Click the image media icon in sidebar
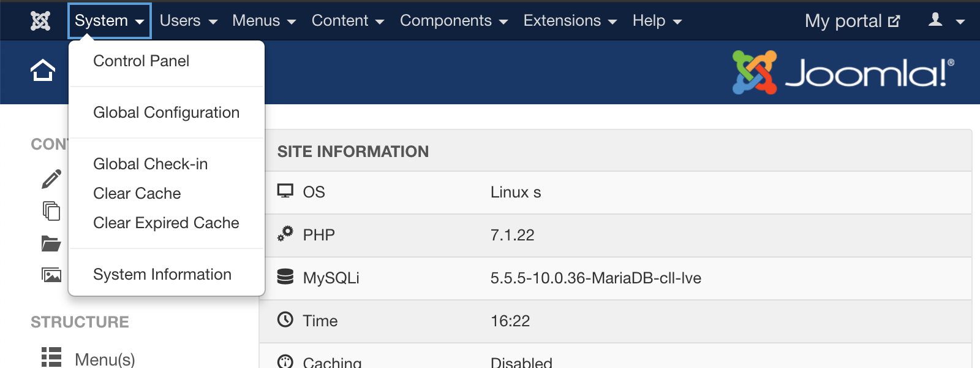This screenshot has width=980, height=368. (x=51, y=275)
